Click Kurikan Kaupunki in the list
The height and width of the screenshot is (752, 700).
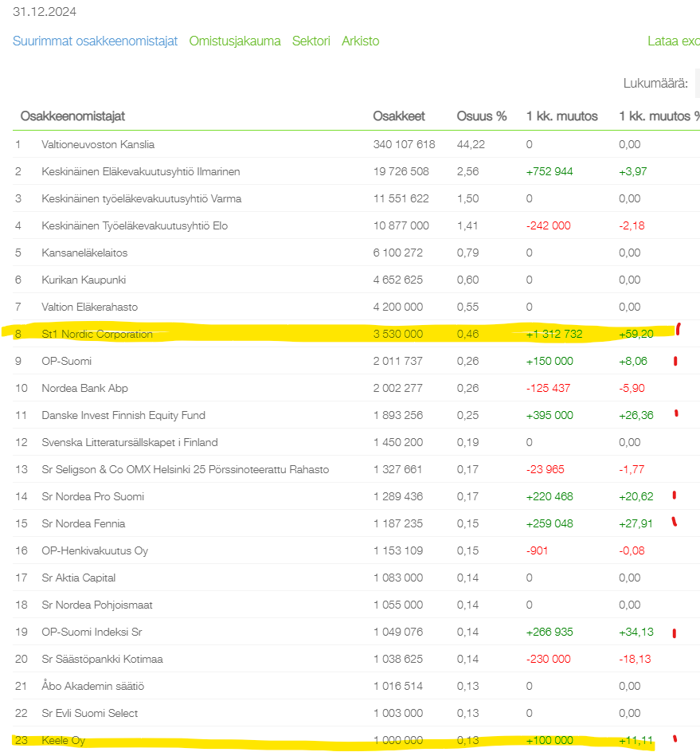pyautogui.click(x=84, y=280)
